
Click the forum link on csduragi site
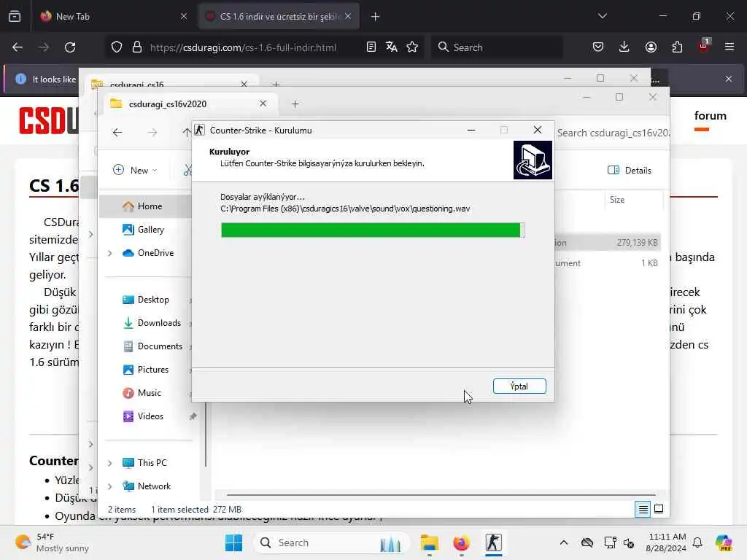point(710,116)
